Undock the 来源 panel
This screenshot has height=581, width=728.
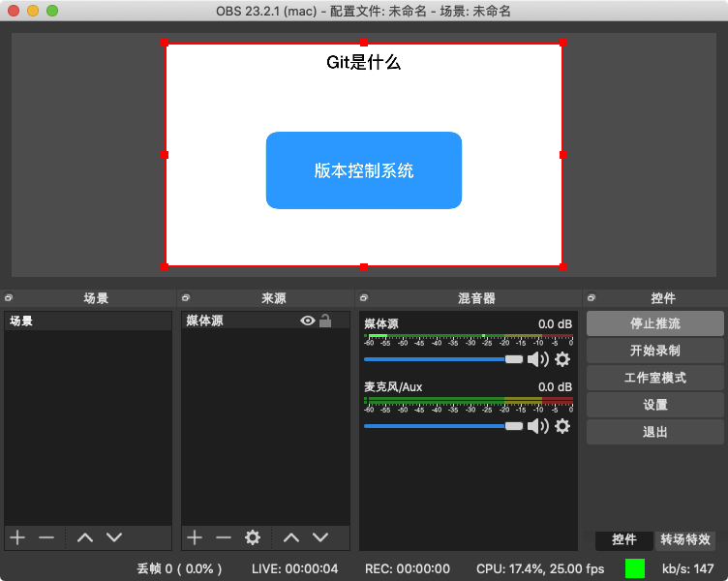coord(186,297)
